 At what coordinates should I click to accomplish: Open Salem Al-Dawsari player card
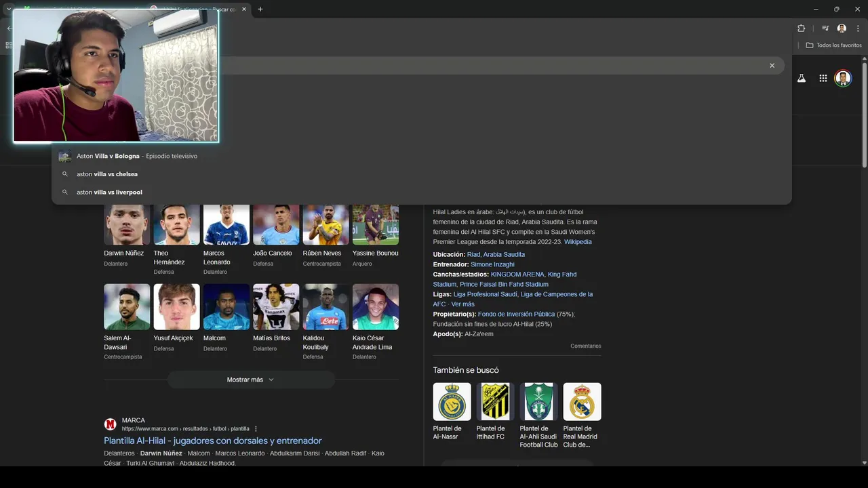point(127,322)
